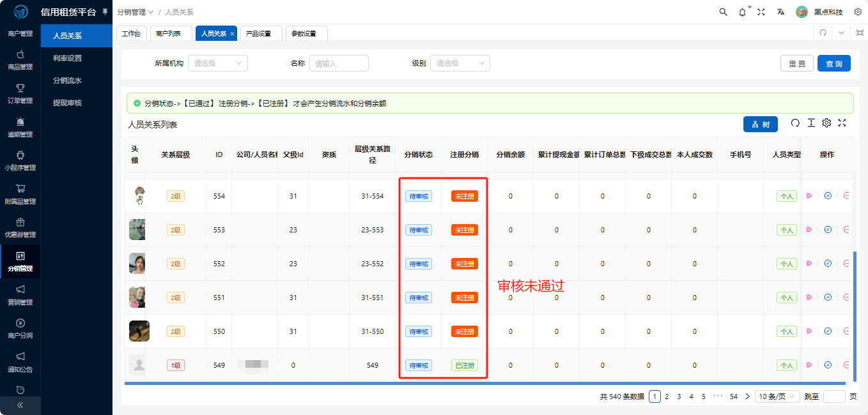Image resolution: width=868 pixels, height=415 pixels.
Task: Click the pin icon beside 信用租赁平台
Action: click(x=105, y=11)
